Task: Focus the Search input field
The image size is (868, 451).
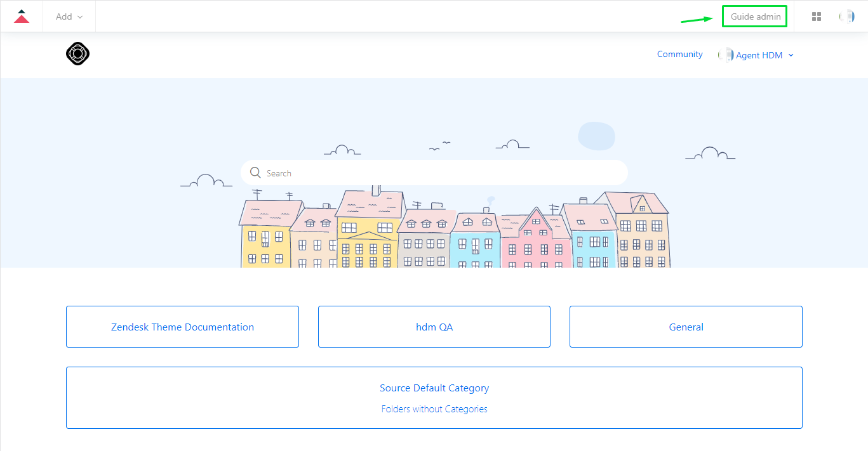Action: pos(438,173)
